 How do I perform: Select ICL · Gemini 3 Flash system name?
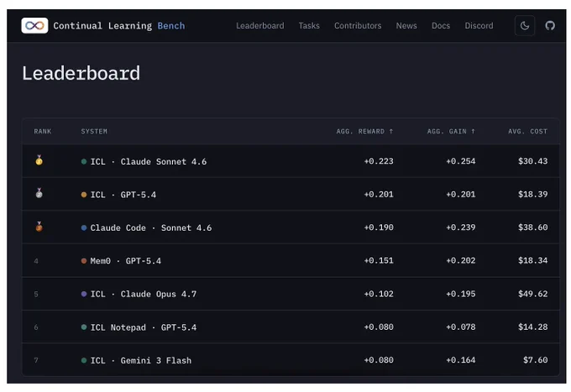click(x=141, y=361)
